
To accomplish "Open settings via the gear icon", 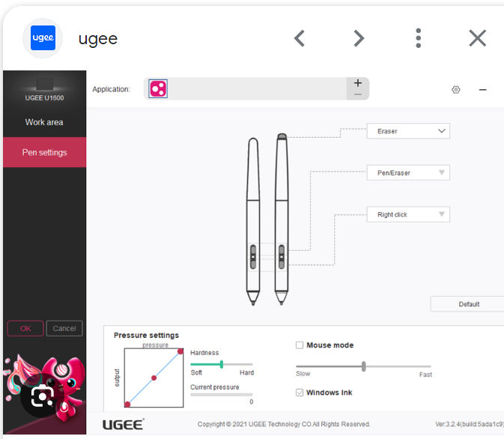I will (456, 90).
